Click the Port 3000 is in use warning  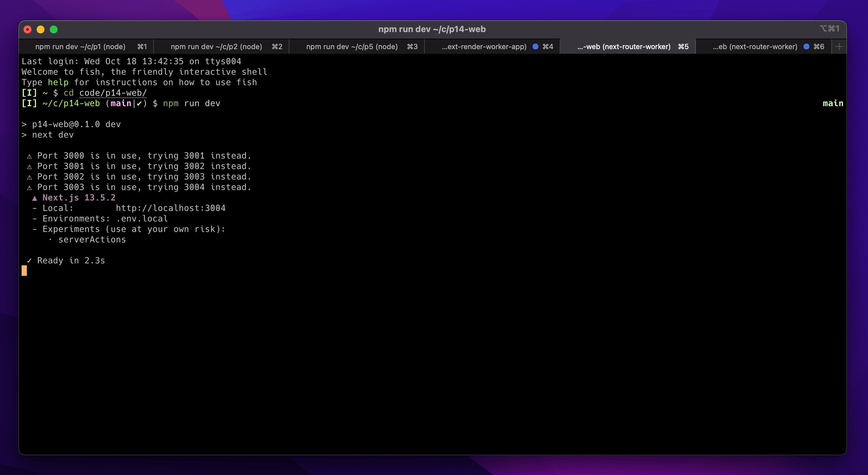[139, 156]
